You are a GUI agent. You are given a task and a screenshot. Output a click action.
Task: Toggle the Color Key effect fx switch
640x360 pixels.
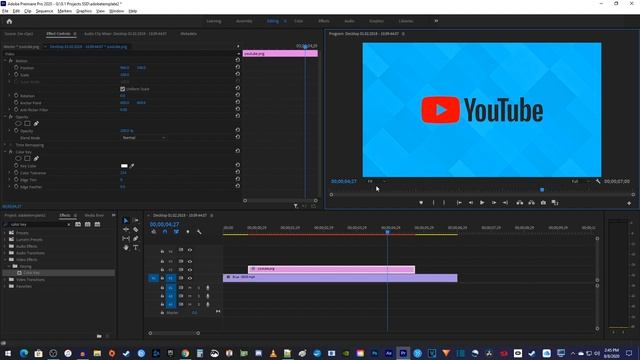(11, 152)
